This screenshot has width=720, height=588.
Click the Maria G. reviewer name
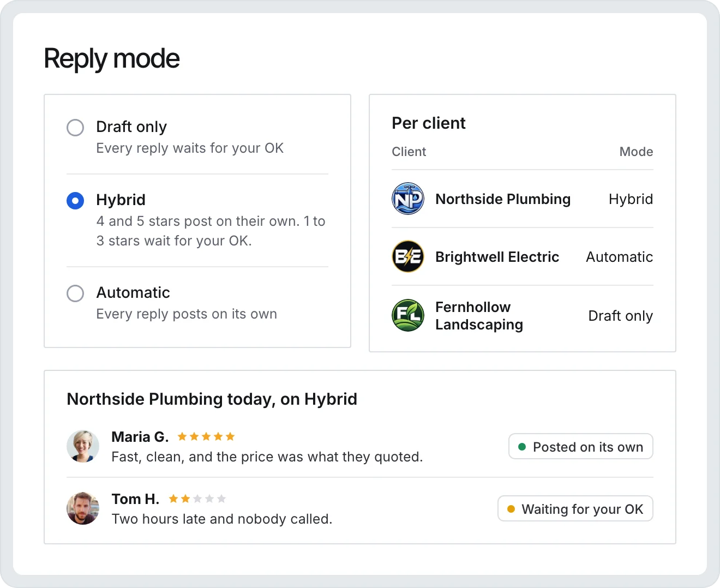click(x=140, y=437)
